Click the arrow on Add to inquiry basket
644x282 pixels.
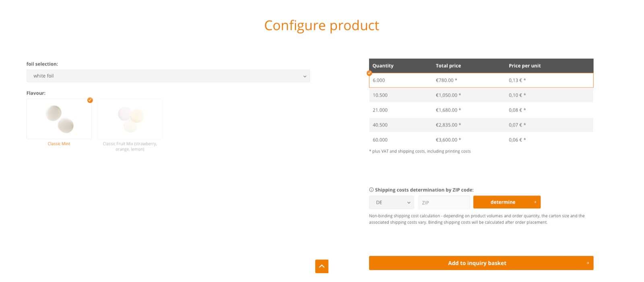(588, 263)
